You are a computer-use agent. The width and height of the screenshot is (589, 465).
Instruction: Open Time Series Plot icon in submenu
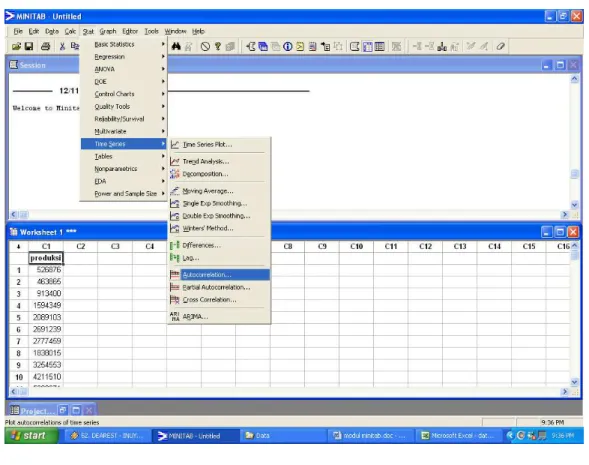tap(175, 144)
